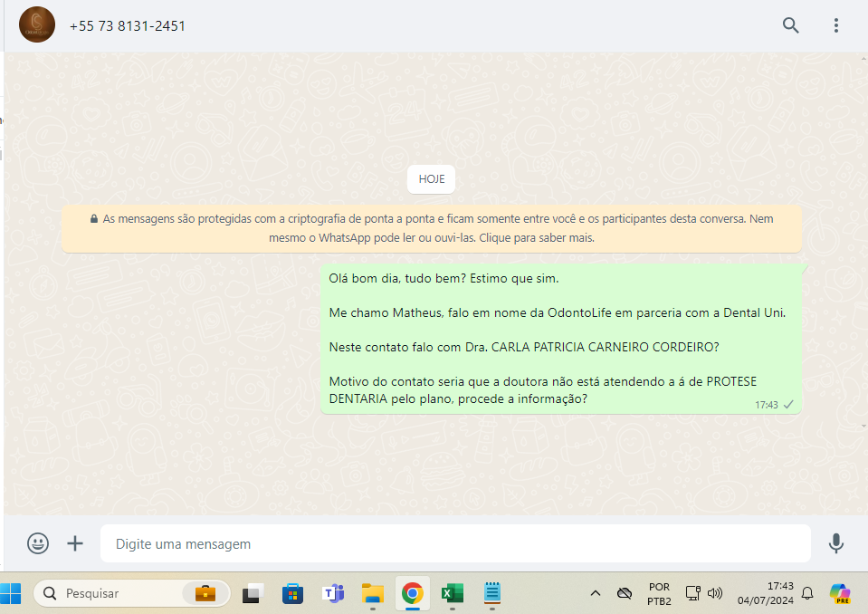Image resolution: width=868 pixels, height=614 pixels.
Task: Click the message delivery check mark
Action: click(788, 404)
